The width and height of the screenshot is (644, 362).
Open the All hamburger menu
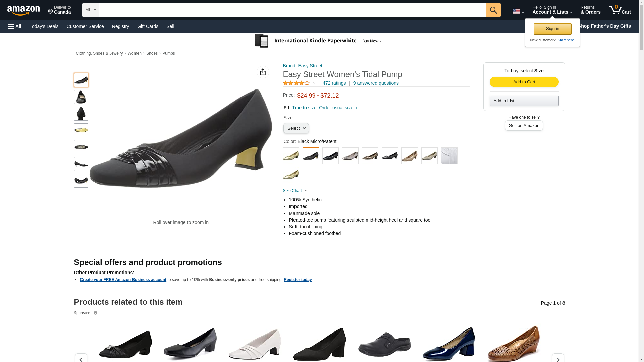[15, 26]
